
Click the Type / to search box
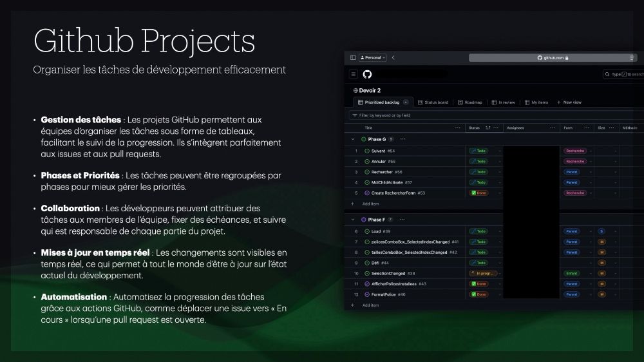tap(623, 74)
